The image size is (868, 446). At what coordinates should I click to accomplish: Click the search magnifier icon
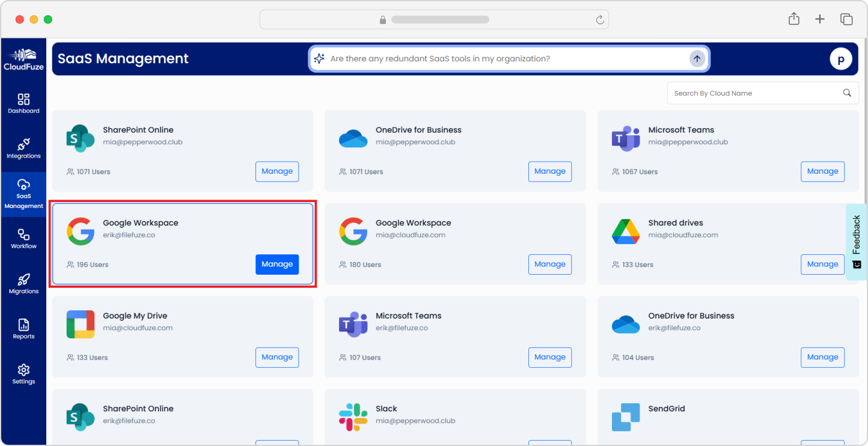pos(847,93)
